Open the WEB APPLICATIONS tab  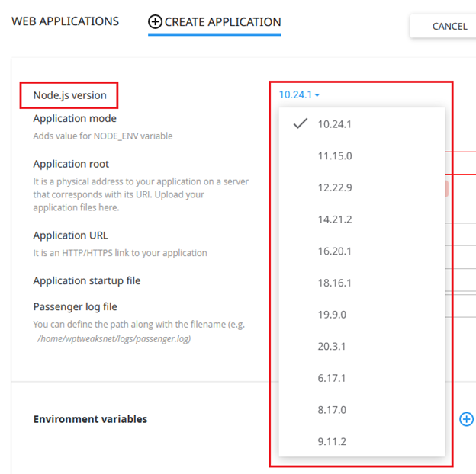[x=66, y=21]
